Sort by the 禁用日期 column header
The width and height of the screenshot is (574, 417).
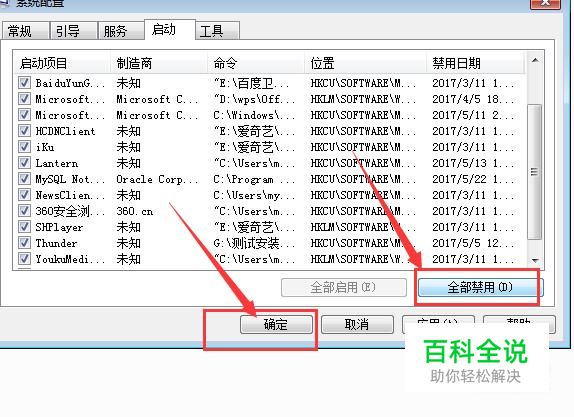tap(475, 63)
